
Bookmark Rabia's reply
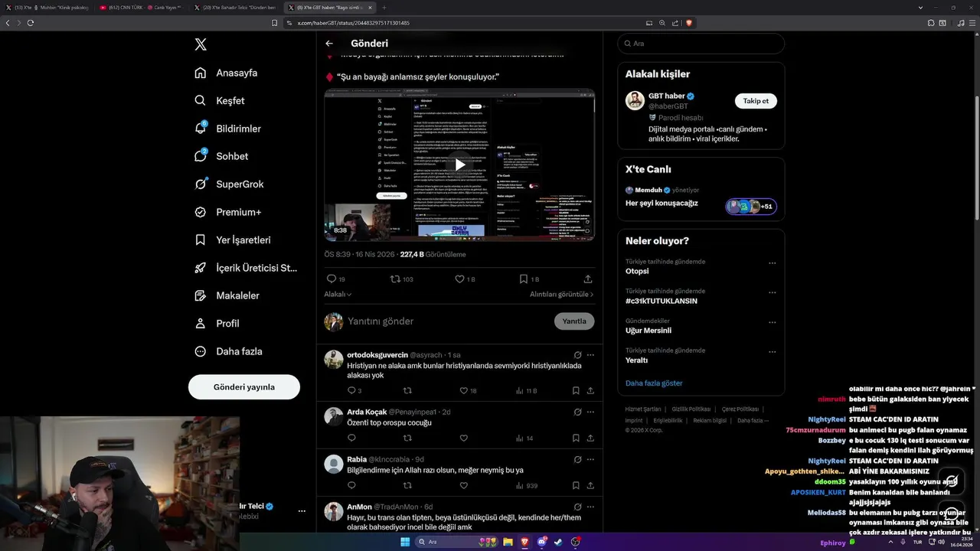[576, 485]
